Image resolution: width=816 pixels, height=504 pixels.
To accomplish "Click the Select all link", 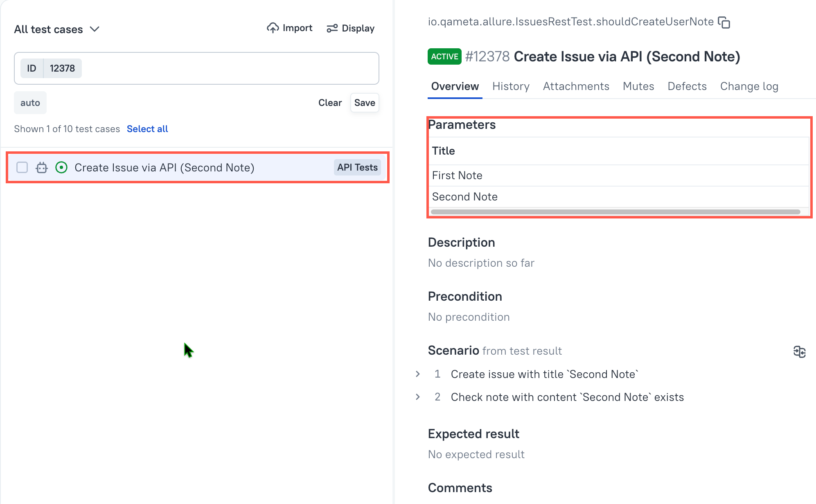I will click(x=147, y=129).
